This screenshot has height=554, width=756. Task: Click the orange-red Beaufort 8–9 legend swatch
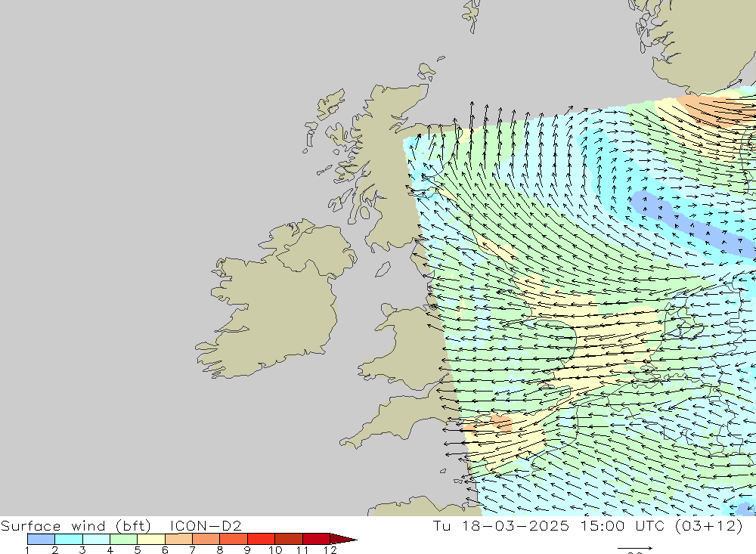(234, 539)
